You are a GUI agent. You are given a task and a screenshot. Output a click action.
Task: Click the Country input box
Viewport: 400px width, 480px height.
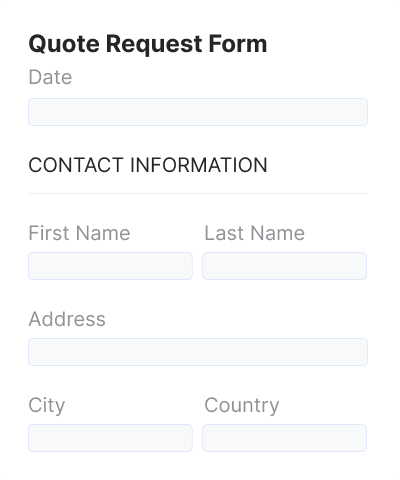click(285, 438)
